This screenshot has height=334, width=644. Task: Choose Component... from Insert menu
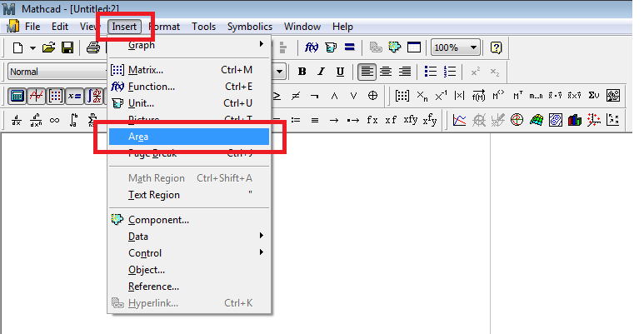189,220
